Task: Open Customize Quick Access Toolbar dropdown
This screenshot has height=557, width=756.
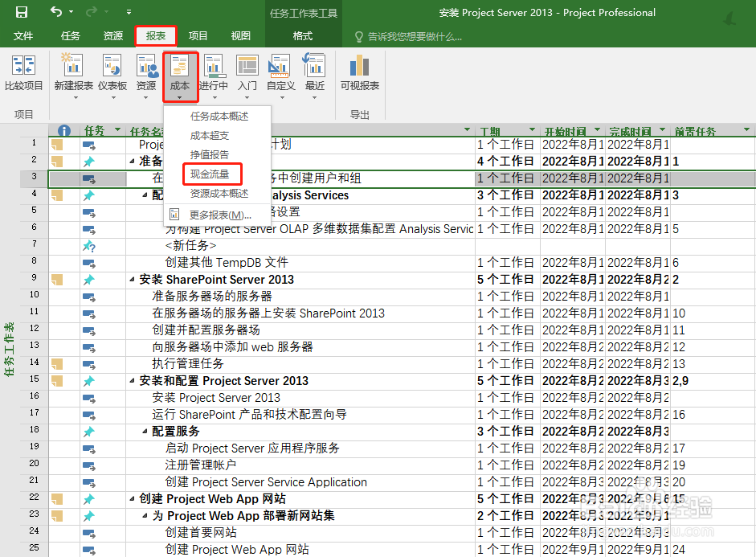Action: (x=129, y=12)
